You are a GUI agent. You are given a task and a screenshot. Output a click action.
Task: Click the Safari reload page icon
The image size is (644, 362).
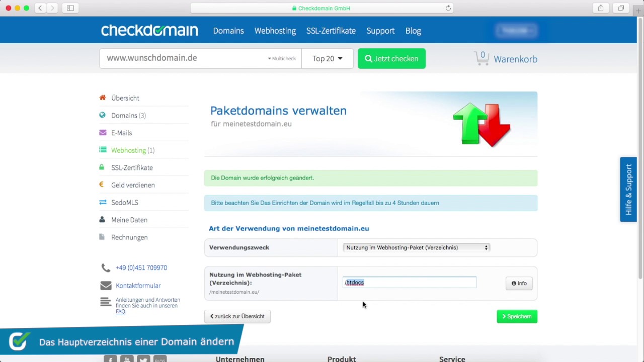pyautogui.click(x=448, y=8)
